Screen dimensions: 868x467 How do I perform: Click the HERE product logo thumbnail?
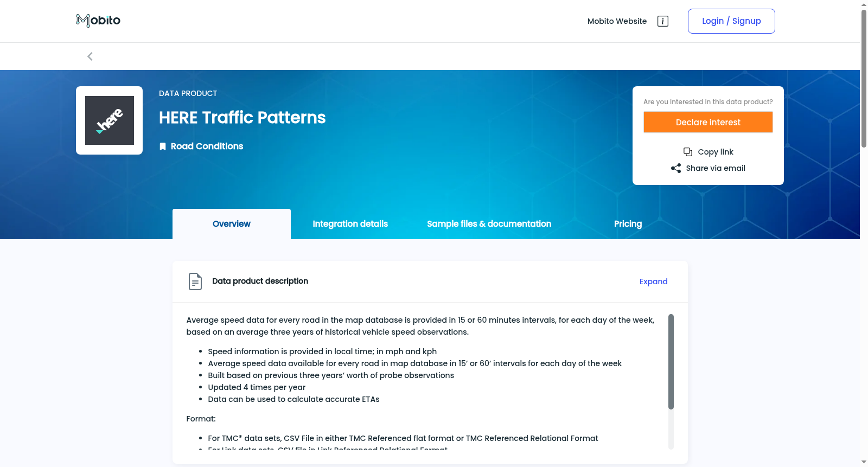point(110,120)
